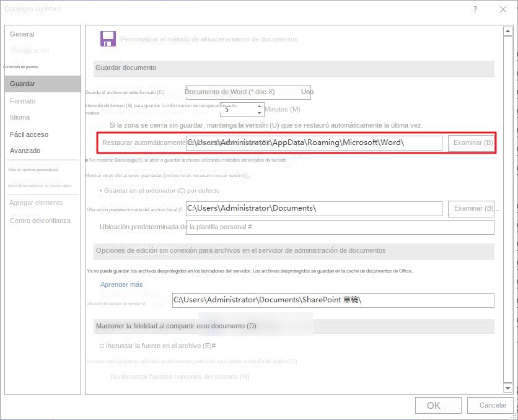Click the scrollbar down arrow
518x420 pixels.
[507, 388]
